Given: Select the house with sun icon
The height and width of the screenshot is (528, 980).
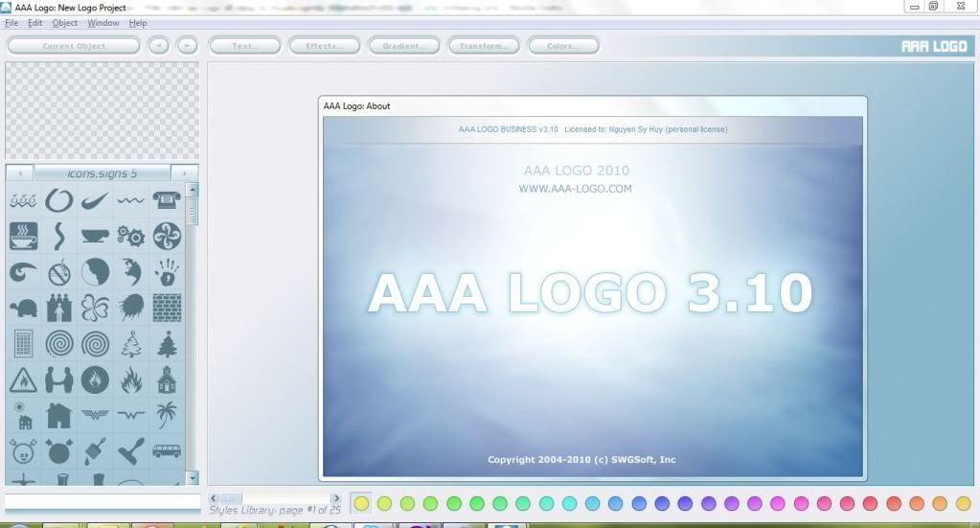Looking at the screenshot, I should click(23, 416).
